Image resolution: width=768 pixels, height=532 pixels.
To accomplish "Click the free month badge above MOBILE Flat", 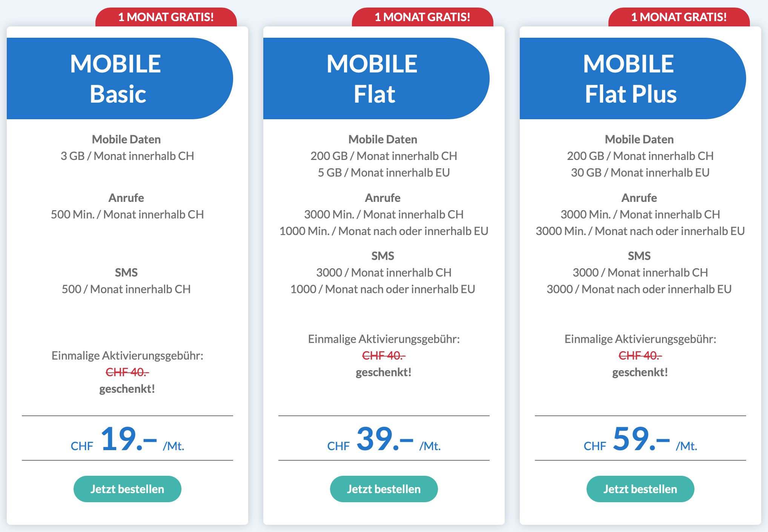I will [x=422, y=17].
